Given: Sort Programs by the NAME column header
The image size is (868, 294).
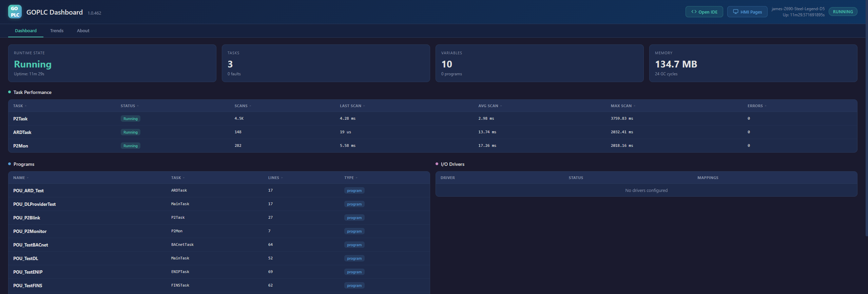Looking at the screenshot, I should [21, 178].
